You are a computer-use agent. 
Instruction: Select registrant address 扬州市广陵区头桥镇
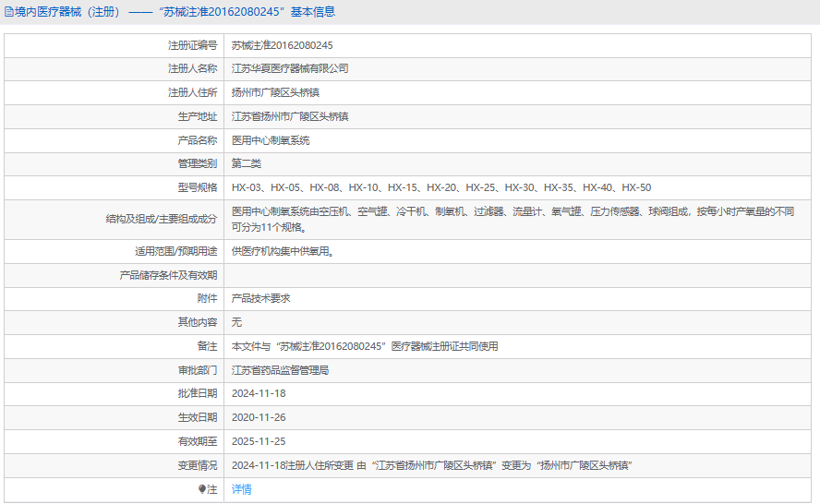pos(275,92)
